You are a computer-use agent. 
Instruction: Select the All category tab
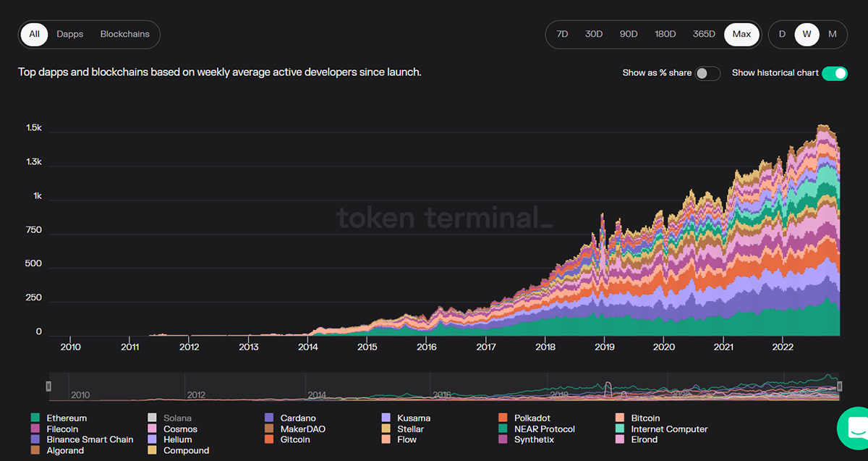(x=35, y=34)
